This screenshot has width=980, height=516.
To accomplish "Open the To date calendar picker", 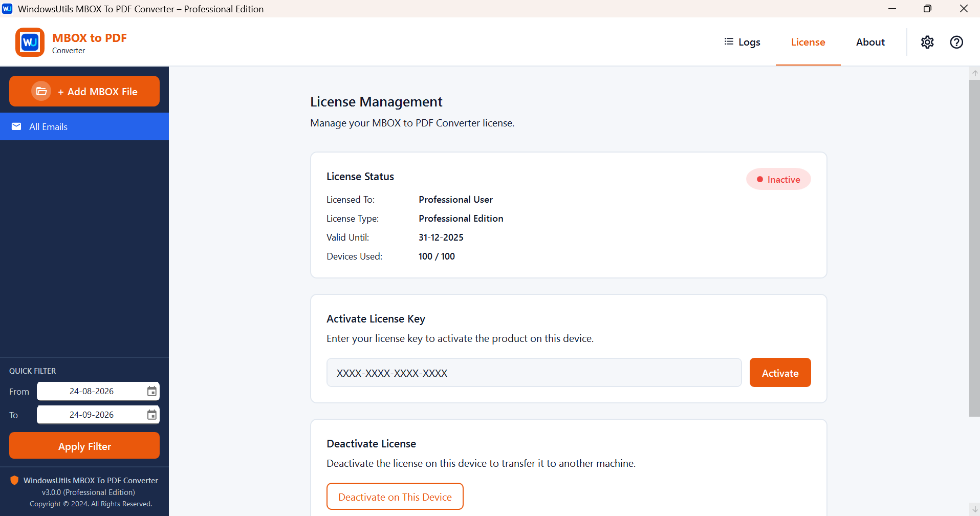I will [152, 415].
